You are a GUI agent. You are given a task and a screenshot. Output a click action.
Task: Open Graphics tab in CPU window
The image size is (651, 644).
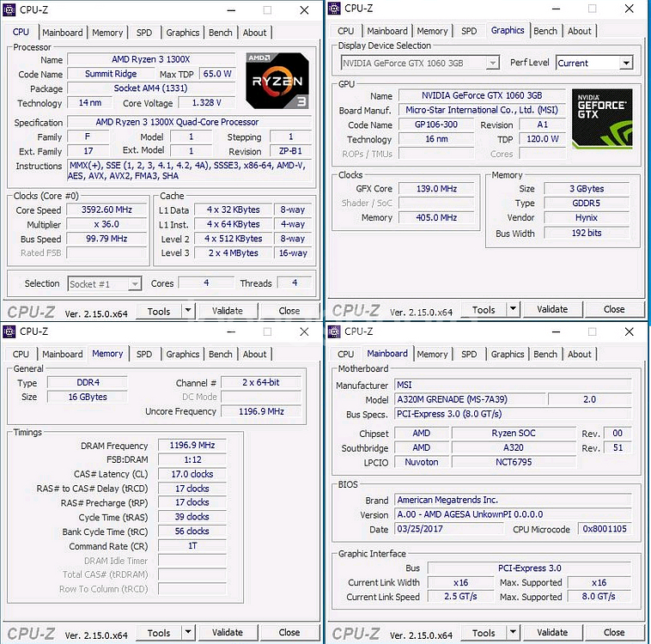click(183, 33)
